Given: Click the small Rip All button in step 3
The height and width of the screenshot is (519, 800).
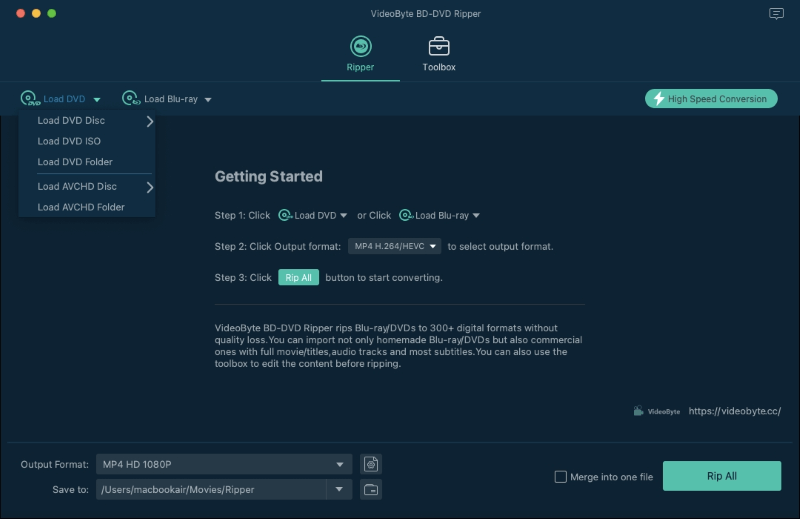Looking at the screenshot, I should (298, 277).
